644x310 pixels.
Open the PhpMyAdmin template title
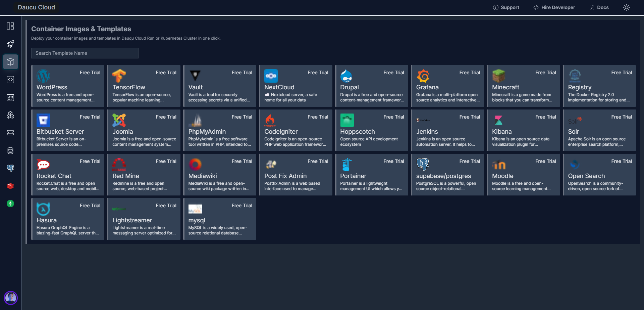(x=207, y=132)
